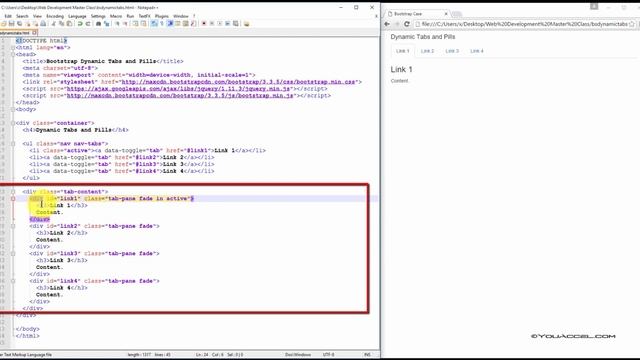Viewport: 640px width, 360px height.
Task: Close the Bootstrap Case browser tab
Action: (x=446, y=14)
